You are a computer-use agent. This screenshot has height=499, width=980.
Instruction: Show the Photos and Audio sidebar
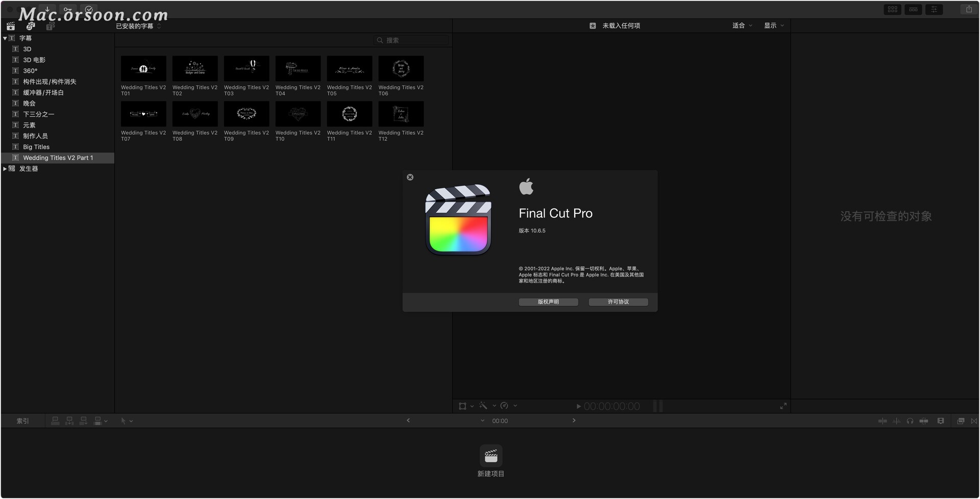pos(31,26)
